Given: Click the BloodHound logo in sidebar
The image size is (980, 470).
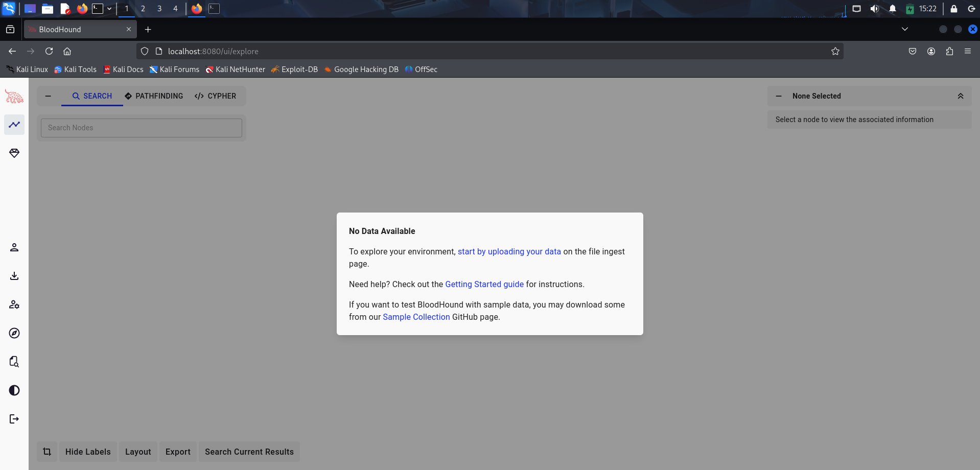Looking at the screenshot, I should click(x=14, y=96).
